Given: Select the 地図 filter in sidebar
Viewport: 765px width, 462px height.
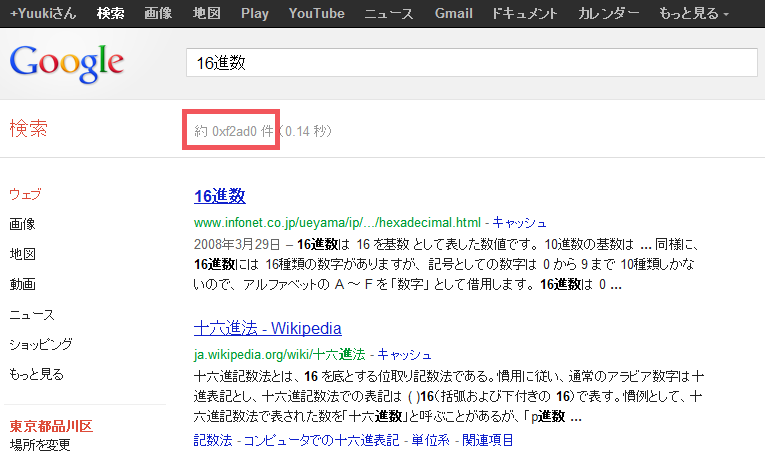Looking at the screenshot, I should pyautogui.click(x=22, y=254).
